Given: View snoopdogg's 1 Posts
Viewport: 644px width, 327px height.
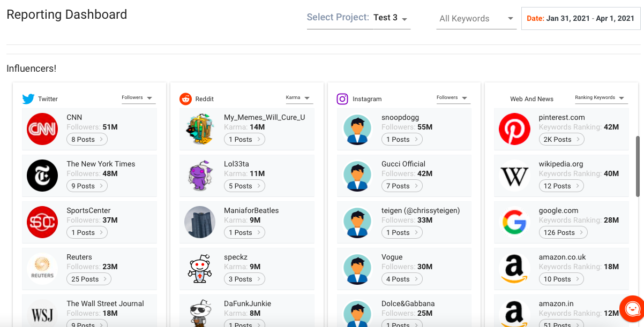Looking at the screenshot, I should point(402,140).
